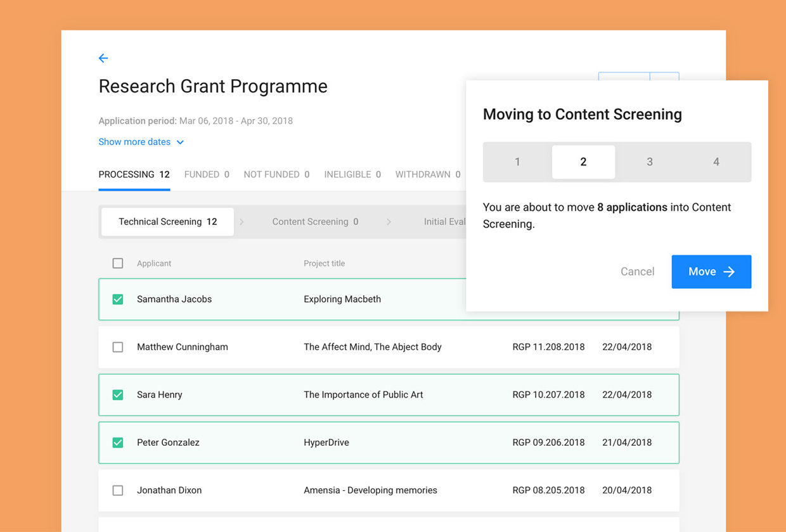Open the Show more dates link
Viewport: 786px width, 532px height.
[x=134, y=142]
